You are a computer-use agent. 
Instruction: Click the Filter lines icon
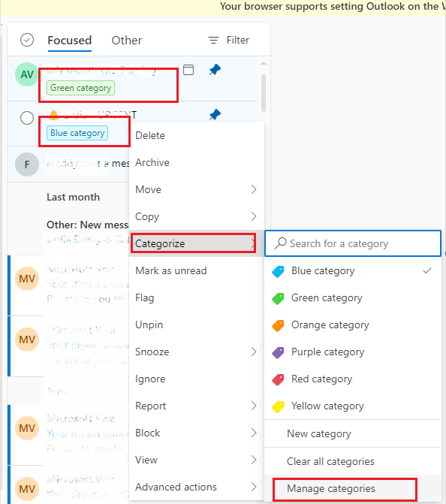(x=213, y=40)
